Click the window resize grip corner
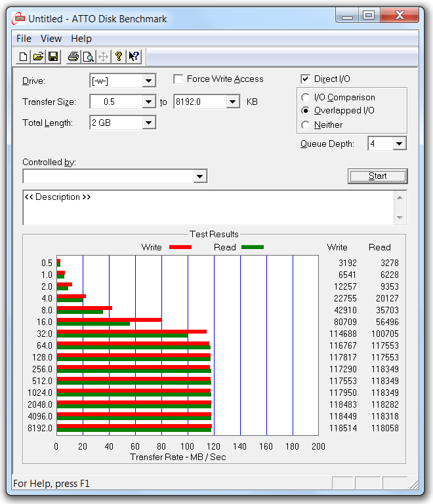Image resolution: width=433 pixels, height=504 pixels. 414,484
